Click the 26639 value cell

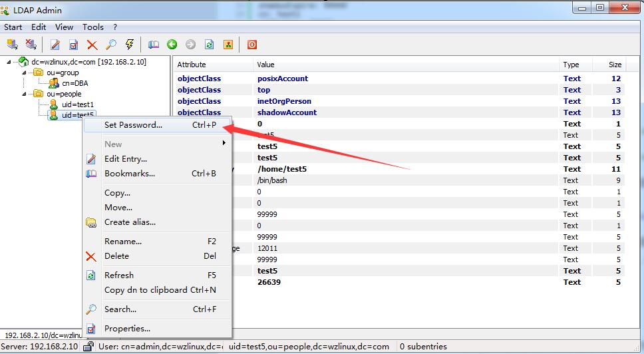tap(269, 282)
